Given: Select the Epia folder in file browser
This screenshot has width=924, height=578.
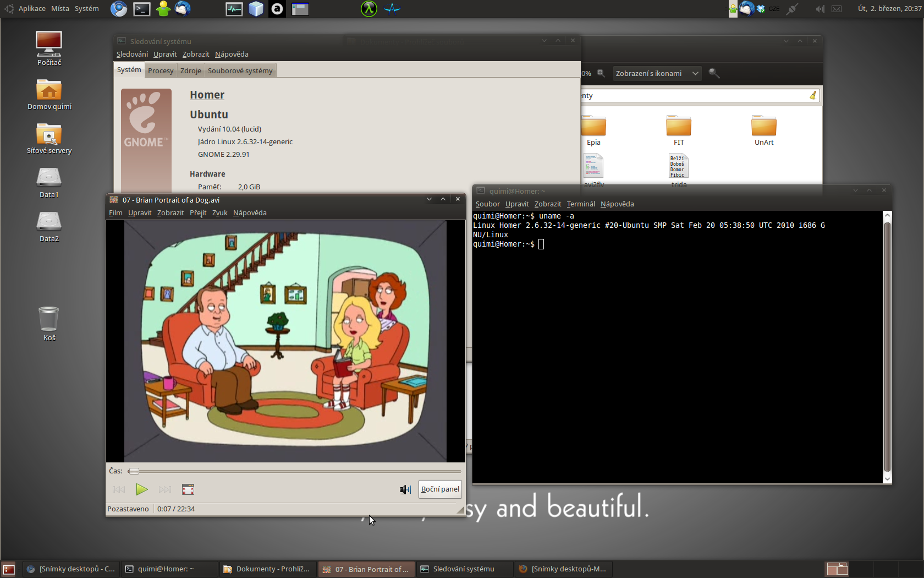Looking at the screenshot, I should pos(593,130).
